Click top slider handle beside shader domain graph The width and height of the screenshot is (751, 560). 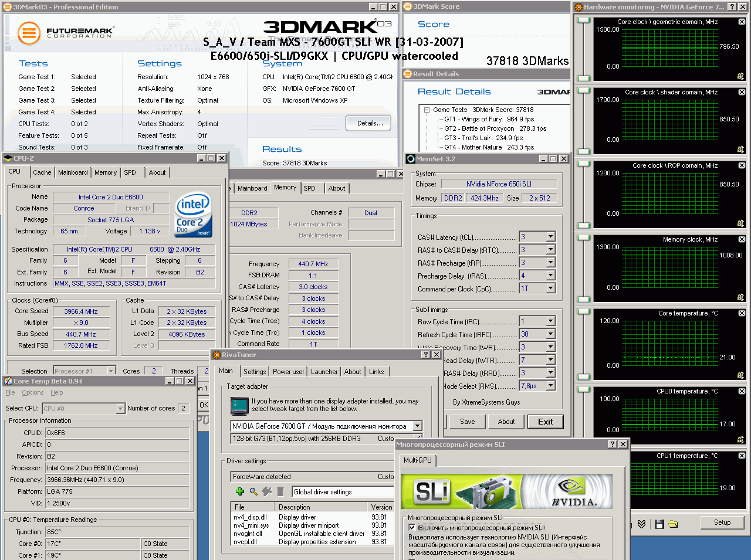[584, 90]
